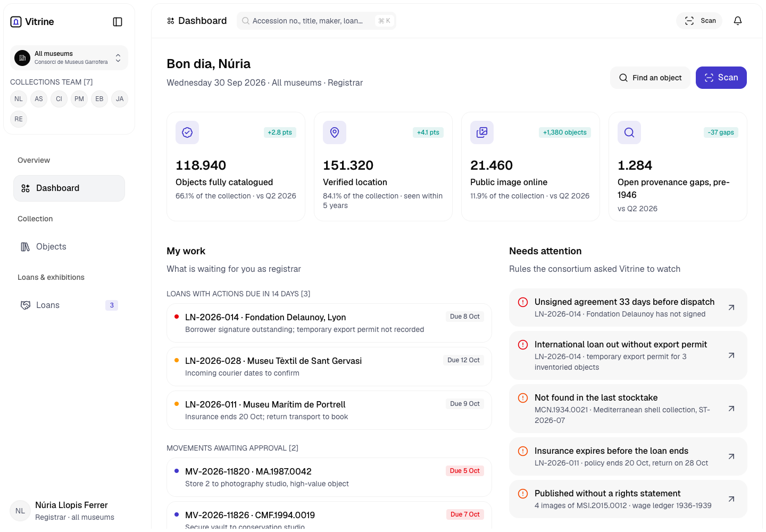The height and width of the screenshot is (532, 766).
Task: Open movement MV-2026-11820
Action: click(x=329, y=477)
